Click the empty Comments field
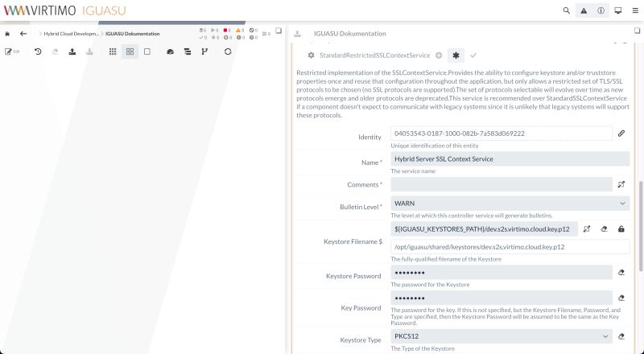This screenshot has height=354, width=644. click(x=501, y=184)
